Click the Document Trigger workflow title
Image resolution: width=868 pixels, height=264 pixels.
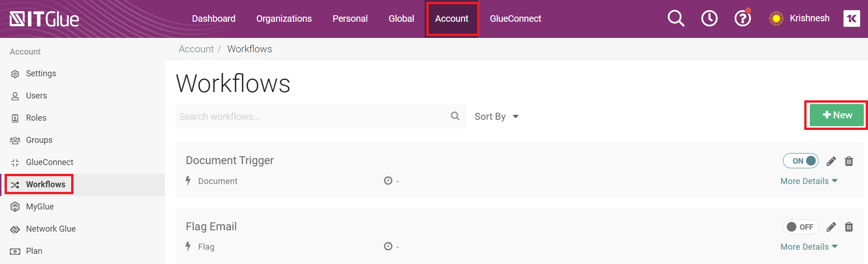[x=230, y=160]
